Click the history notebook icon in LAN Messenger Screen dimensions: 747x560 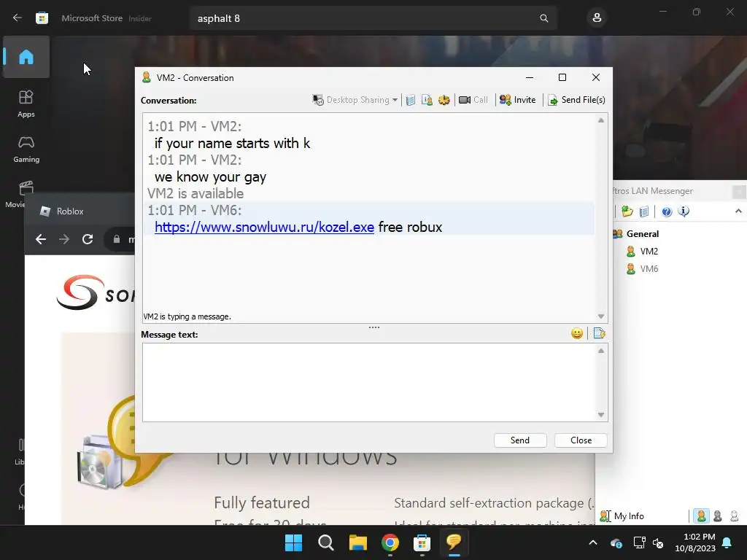pyautogui.click(x=644, y=211)
